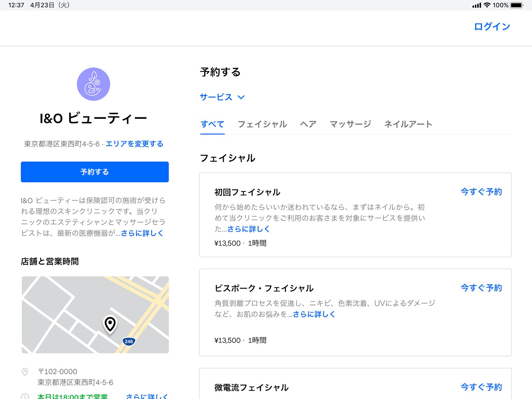Select the マッサージ category tab
Viewport: 532px width, 399px height.
350,124
